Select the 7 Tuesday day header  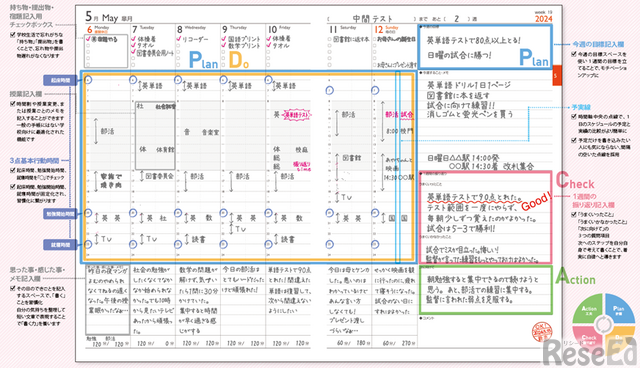tap(143, 29)
